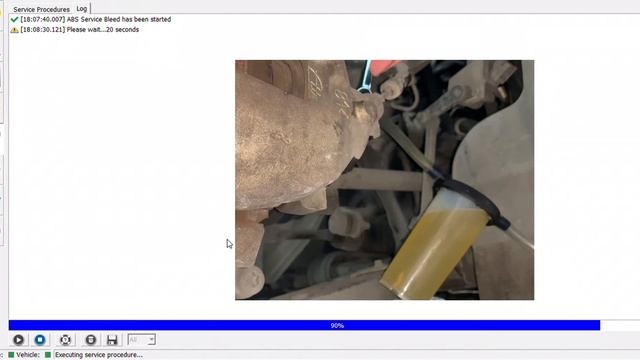Click the help lifebuoy icon in toolbar

pos(65,340)
